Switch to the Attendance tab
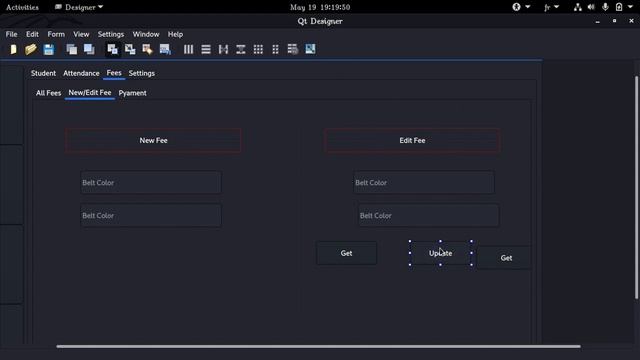The image size is (640, 360). 81,73
